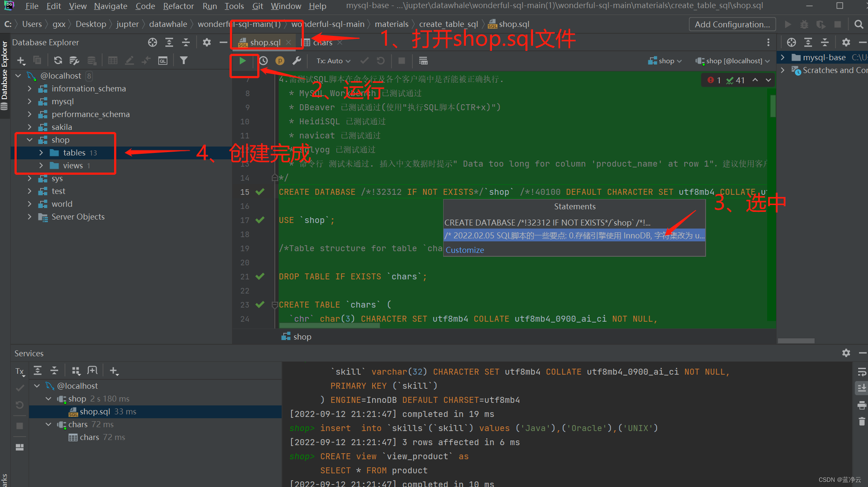The width and height of the screenshot is (868, 487).
Task: Hide the Database Explorer panel
Action: point(223,42)
